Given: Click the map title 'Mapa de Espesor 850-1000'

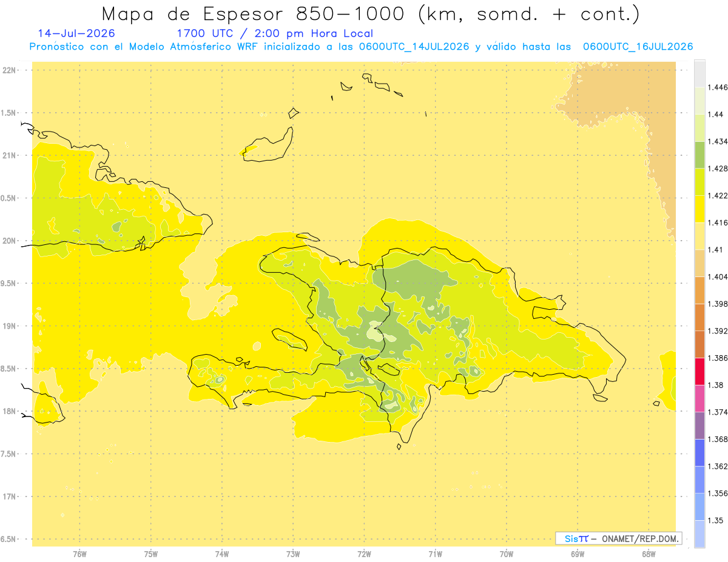Looking at the screenshot, I should (x=255, y=14).
